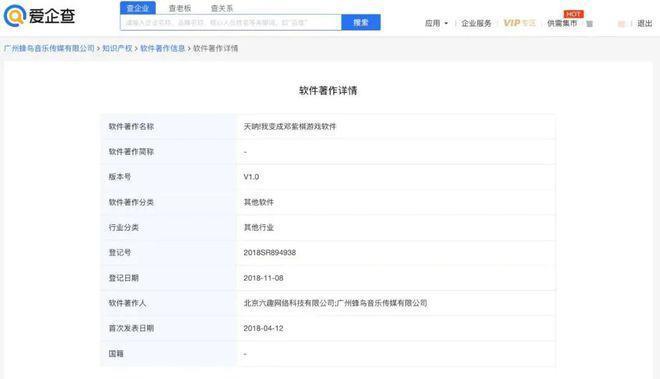Screen dimensions: 660x379
Task: Click the 版本号 row label
Action: [120, 177]
